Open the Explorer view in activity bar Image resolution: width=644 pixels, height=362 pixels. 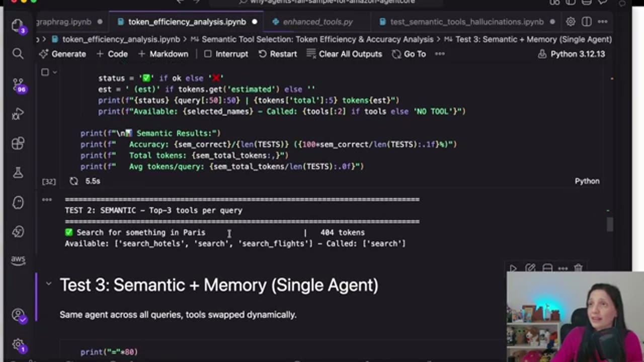(18, 26)
